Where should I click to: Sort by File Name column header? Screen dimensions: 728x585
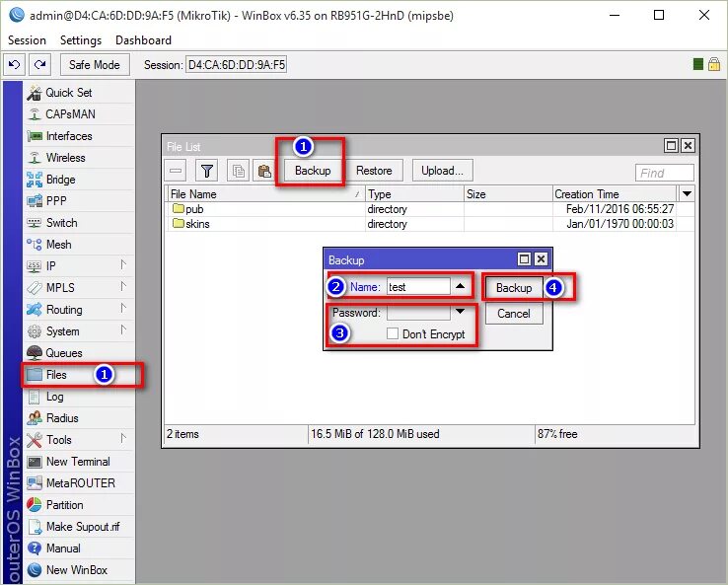coord(266,193)
